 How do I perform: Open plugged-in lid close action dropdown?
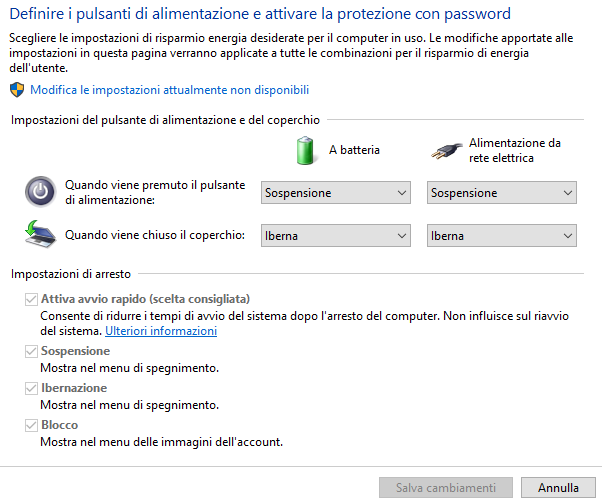pos(501,235)
